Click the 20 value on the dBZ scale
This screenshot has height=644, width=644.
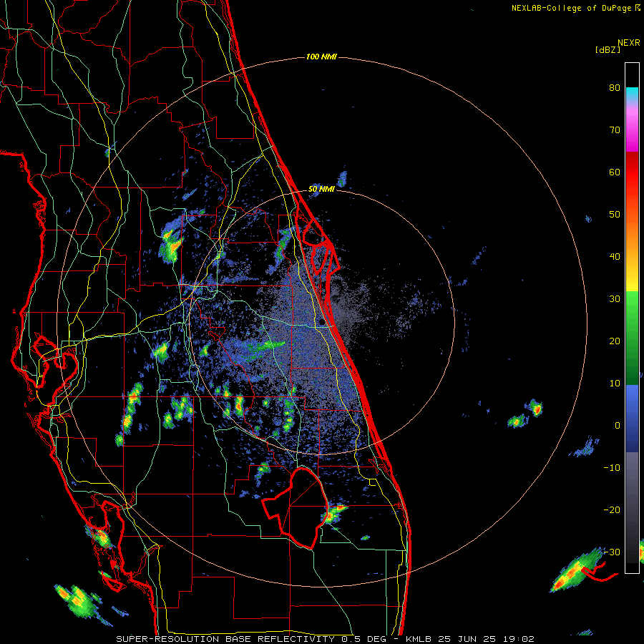(615, 341)
